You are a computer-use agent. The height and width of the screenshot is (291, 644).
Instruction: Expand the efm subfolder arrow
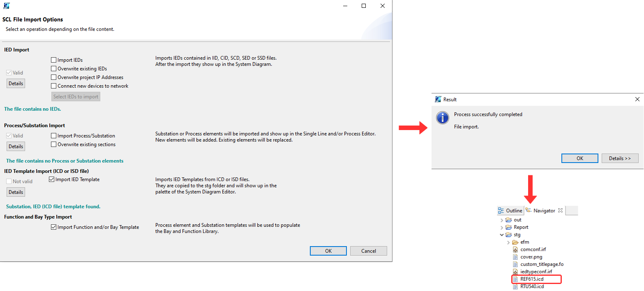(x=508, y=242)
